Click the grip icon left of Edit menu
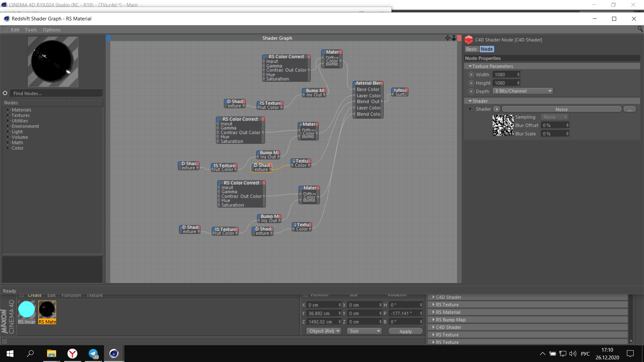Viewport: 644px width, 362px height. click(5, 29)
